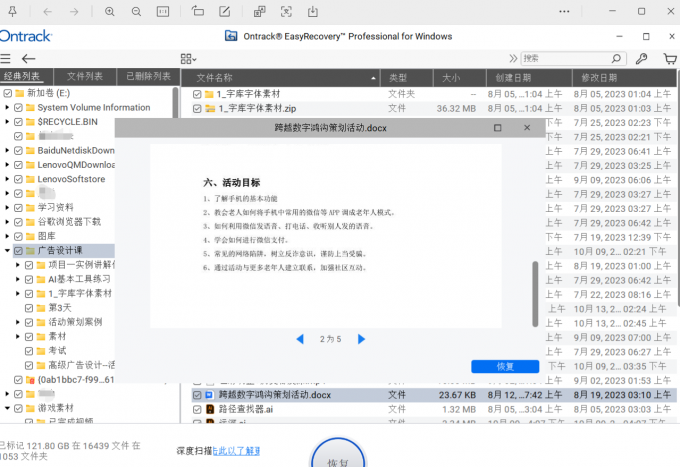Click the copy image icon
This screenshot has width=680, height=467.
pos(259,12)
